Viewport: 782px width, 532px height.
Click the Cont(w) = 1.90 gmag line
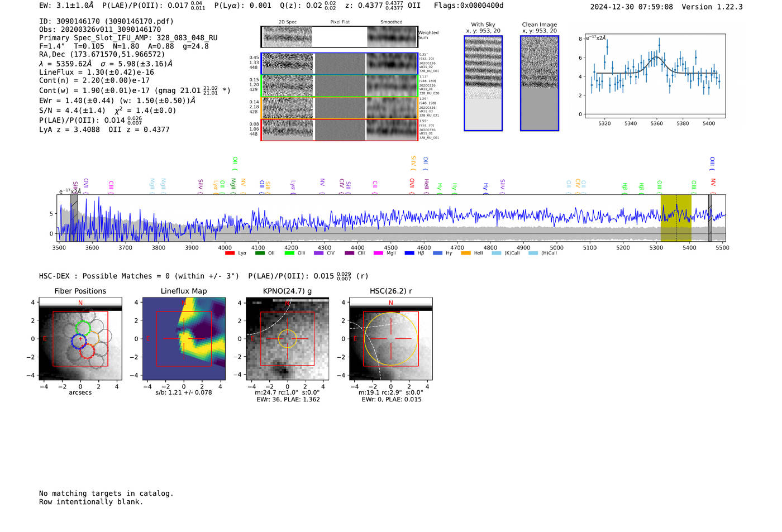tap(135, 90)
